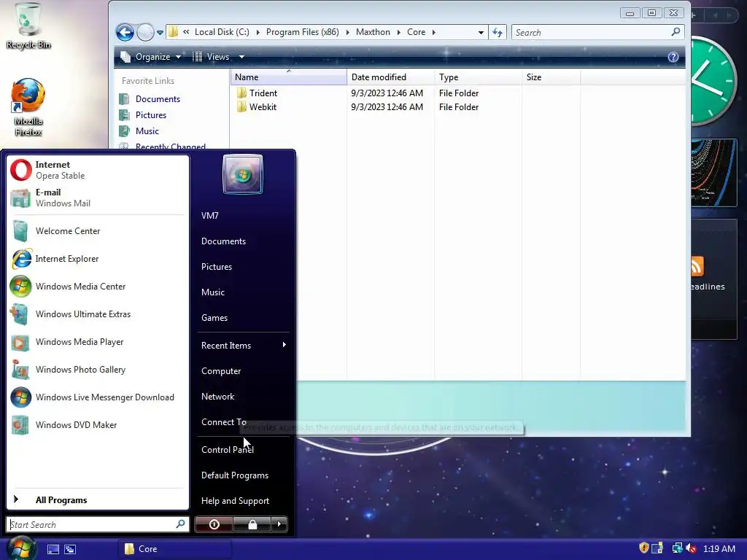Sort by Type column header
Screen dimensions: 747x560
479,77
